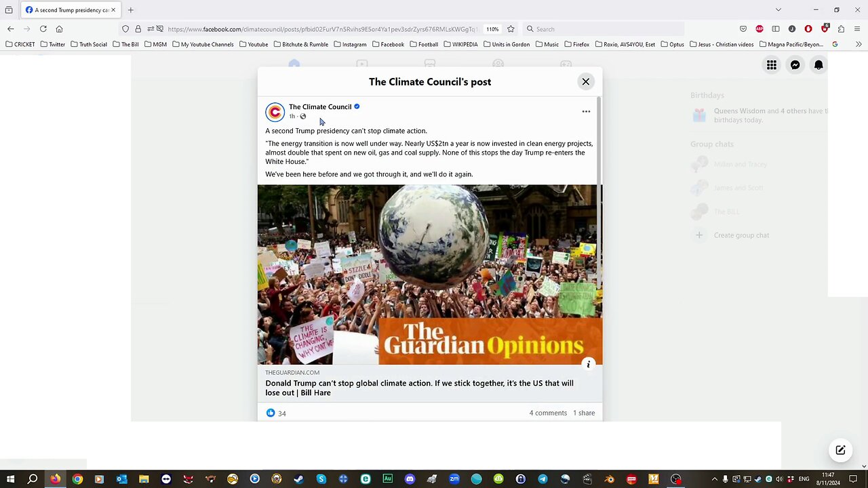Select the 'A second Trump presidency' tab
Screen dimensions: 868x488
point(70,10)
